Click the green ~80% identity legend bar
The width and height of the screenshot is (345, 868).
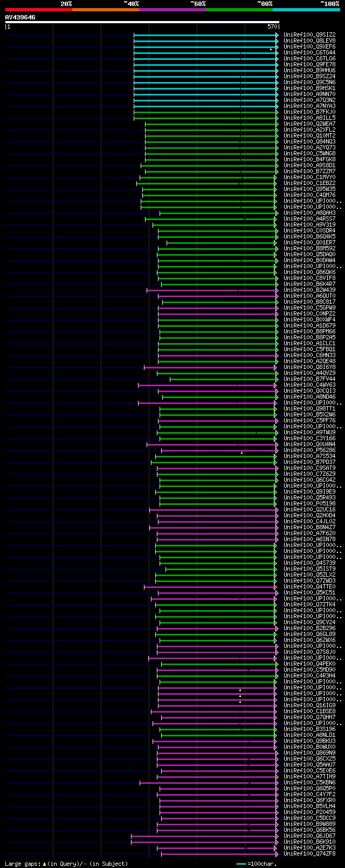click(239, 9)
